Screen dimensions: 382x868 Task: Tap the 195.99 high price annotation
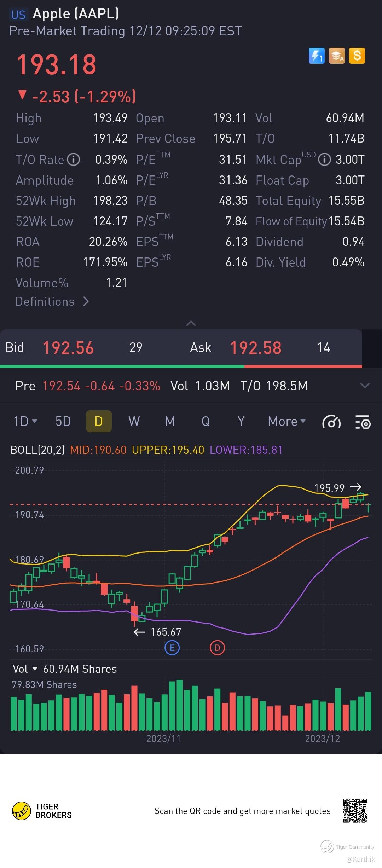coord(329,488)
